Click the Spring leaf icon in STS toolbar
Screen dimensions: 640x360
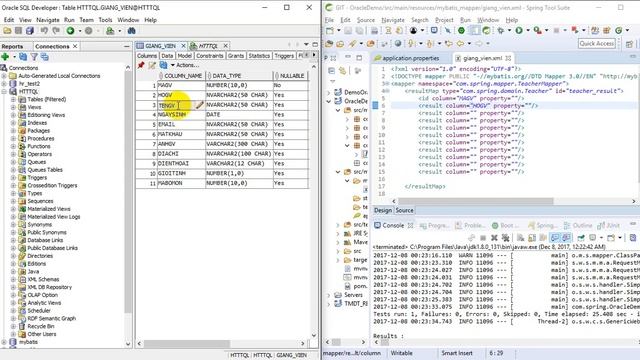coord(486,31)
